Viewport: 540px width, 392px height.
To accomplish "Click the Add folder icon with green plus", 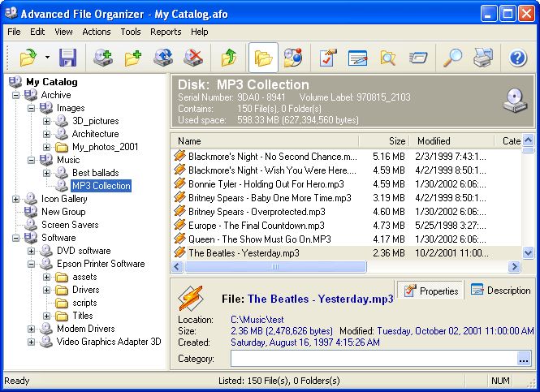I will coord(133,58).
